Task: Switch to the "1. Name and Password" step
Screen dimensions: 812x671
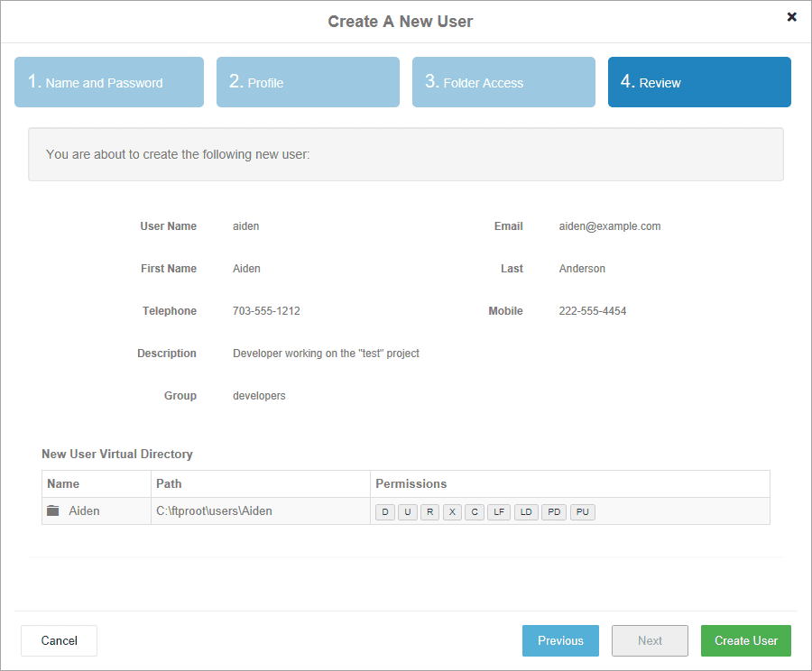Action: 108,82
